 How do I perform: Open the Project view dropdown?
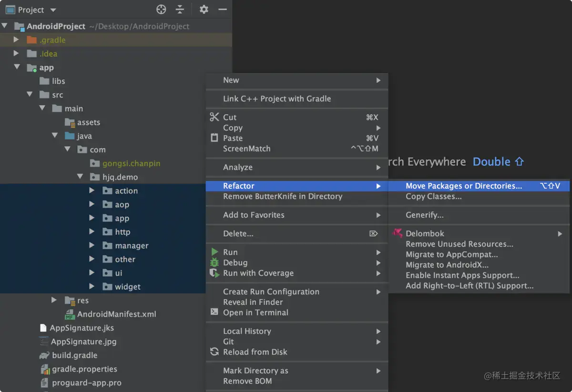point(53,10)
